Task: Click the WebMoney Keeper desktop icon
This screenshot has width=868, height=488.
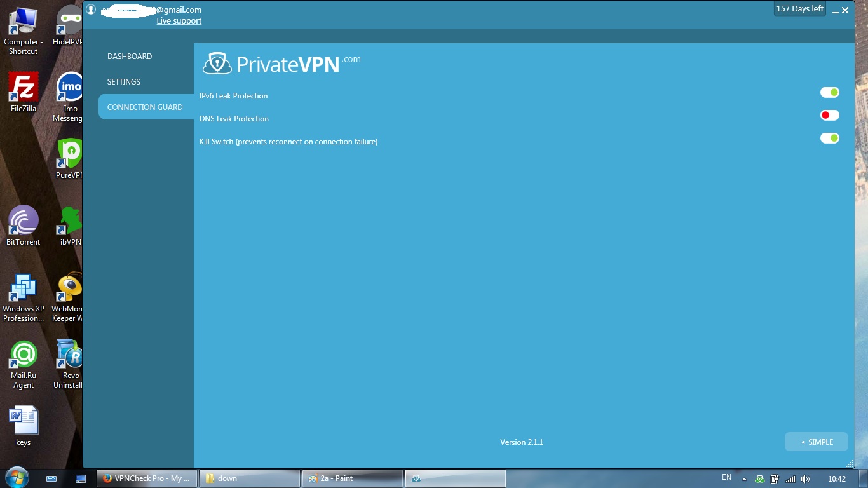Action: pyautogui.click(x=67, y=297)
